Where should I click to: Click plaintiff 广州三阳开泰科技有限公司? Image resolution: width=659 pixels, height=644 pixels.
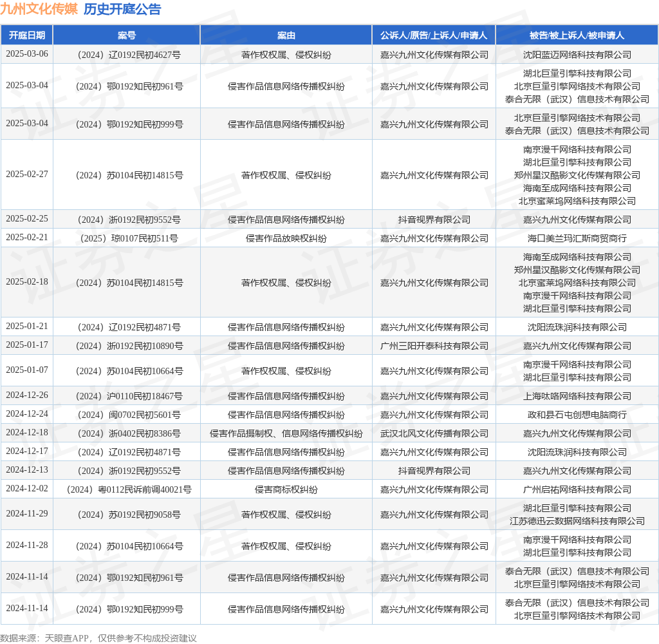[434, 346]
